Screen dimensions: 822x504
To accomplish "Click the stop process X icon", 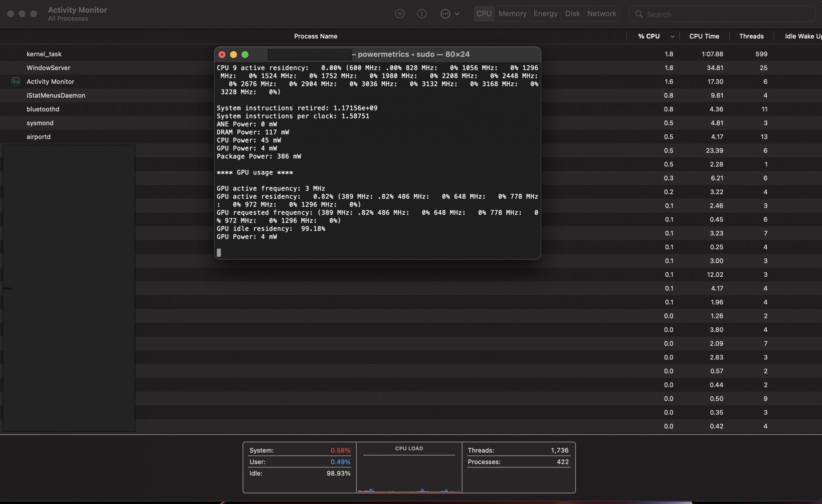I will point(399,14).
